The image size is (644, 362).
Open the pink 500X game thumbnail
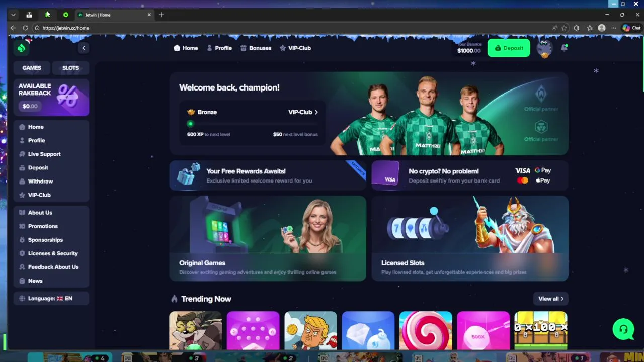coord(483,330)
